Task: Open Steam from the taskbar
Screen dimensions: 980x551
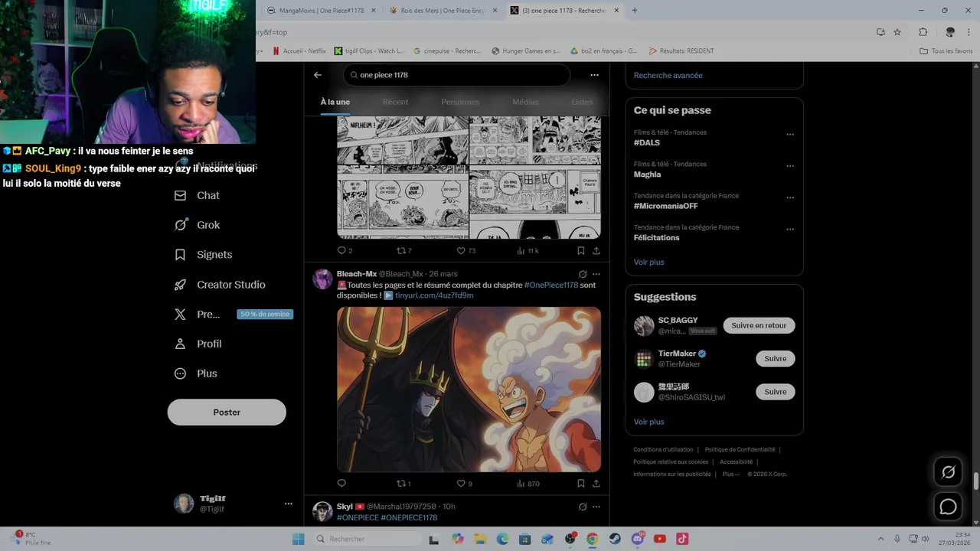Action: point(615,539)
